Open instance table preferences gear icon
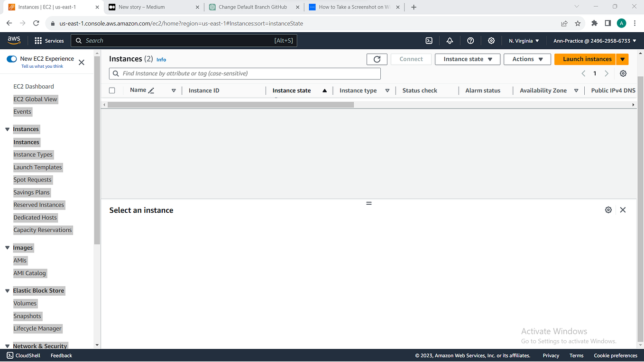The image size is (644, 362). 623,73
